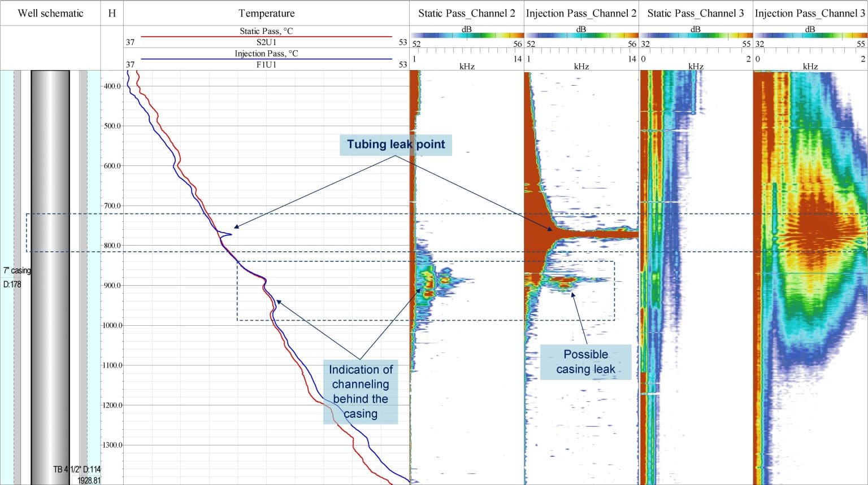
Task: Open the Injection Pass_Channel 2 track header
Action: 581,13
